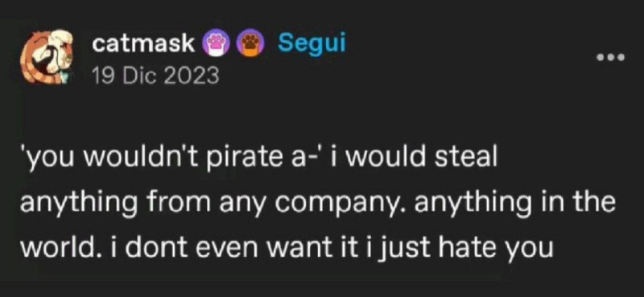Click the 19 Dic 2023 post date

pos(155,76)
